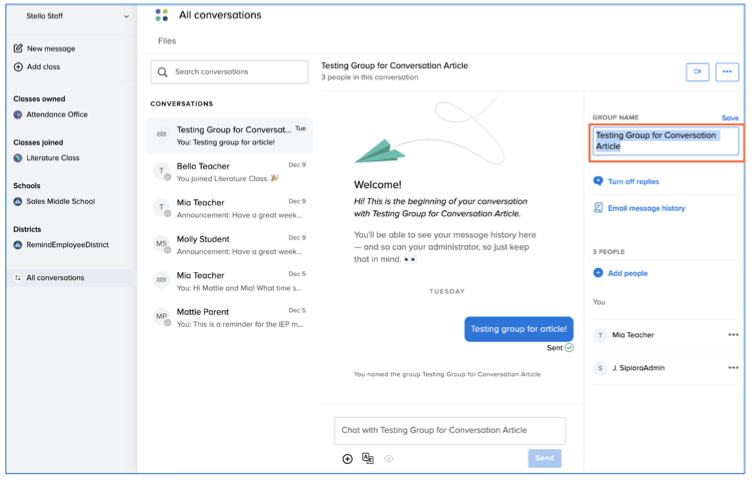This screenshot has height=480, width=752.
Task: Expand the Stella Staff account dropdown
Action: (x=126, y=16)
